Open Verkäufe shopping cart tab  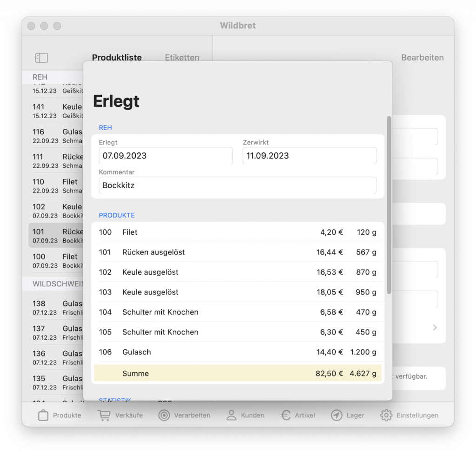[120, 415]
